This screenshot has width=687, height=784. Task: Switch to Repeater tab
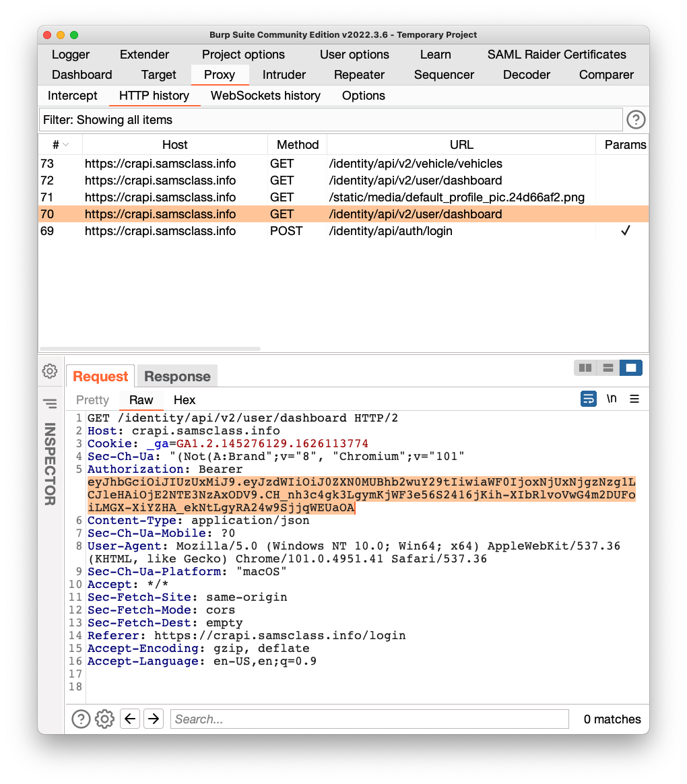(x=359, y=75)
